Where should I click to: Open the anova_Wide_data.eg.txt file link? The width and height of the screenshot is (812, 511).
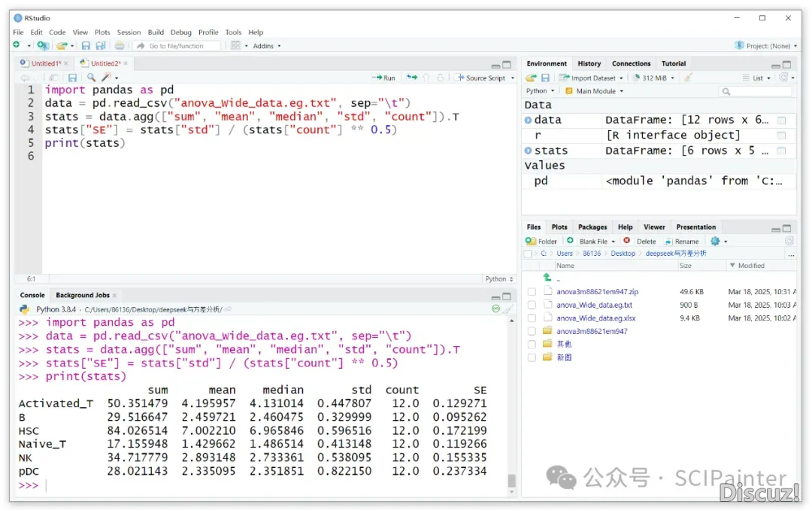point(594,305)
